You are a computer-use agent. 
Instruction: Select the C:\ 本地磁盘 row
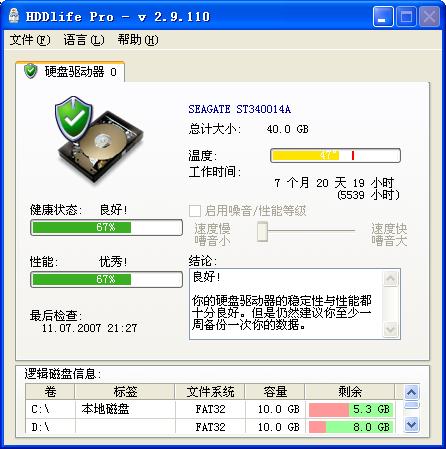(211, 409)
